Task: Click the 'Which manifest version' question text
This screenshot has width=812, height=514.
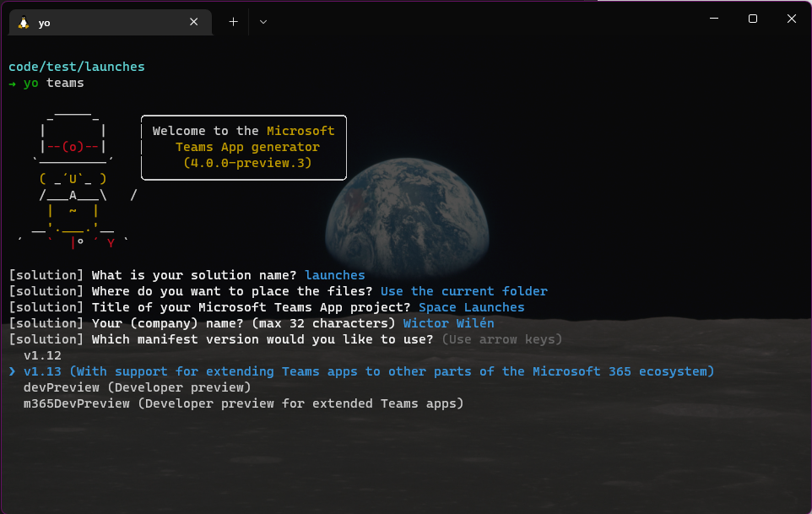Action: [262, 339]
